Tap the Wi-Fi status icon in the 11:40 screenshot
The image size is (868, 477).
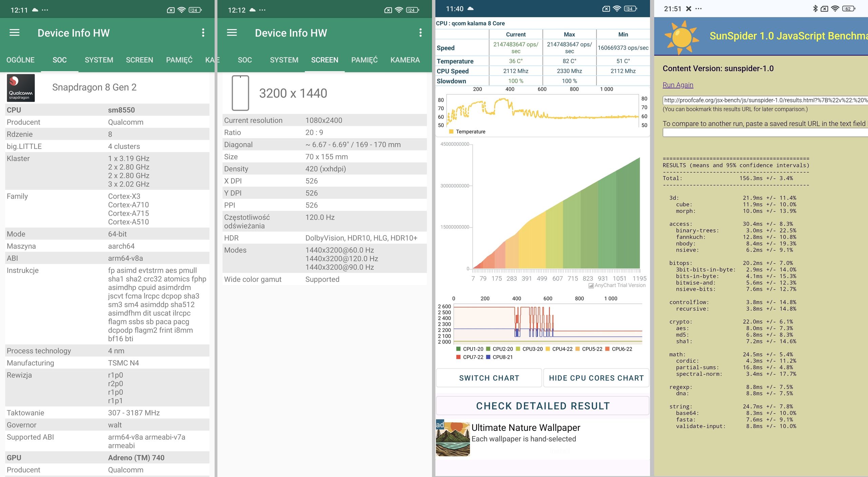[617, 9]
